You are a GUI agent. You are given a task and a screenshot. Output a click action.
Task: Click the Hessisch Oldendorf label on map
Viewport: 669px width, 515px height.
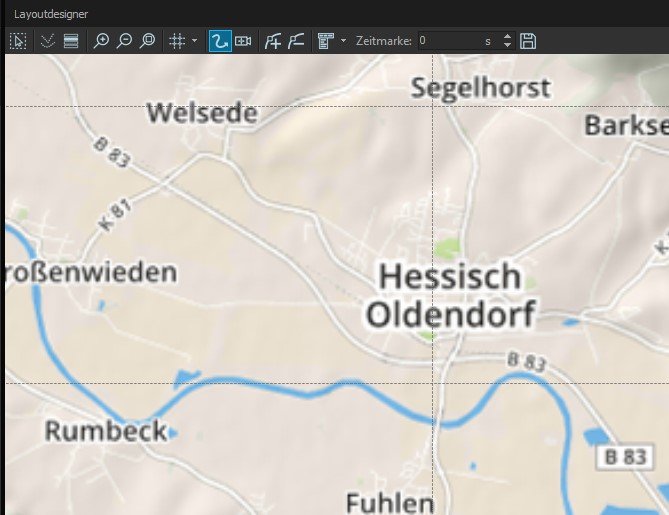(x=450, y=295)
